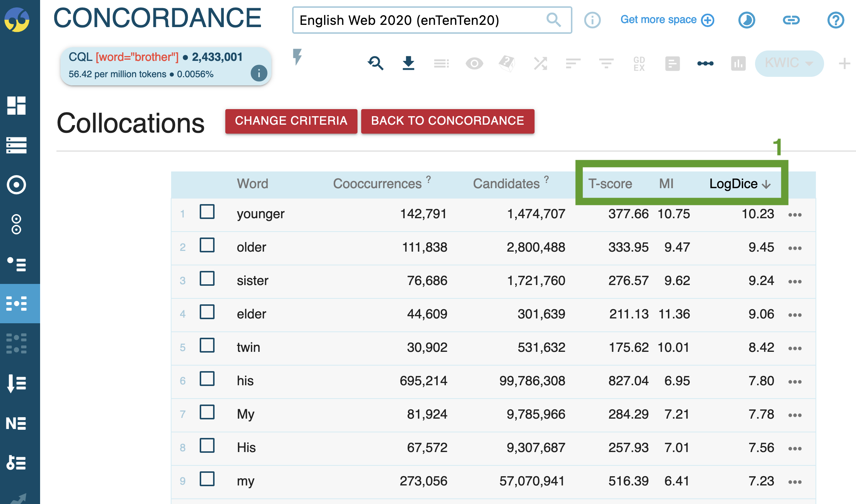Image resolution: width=856 pixels, height=504 pixels.
Task: Check the box for 'younger' row
Action: [207, 212]
